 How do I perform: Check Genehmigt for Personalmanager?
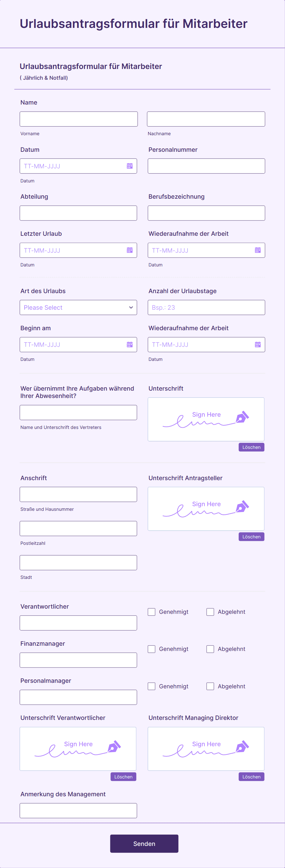152,686
